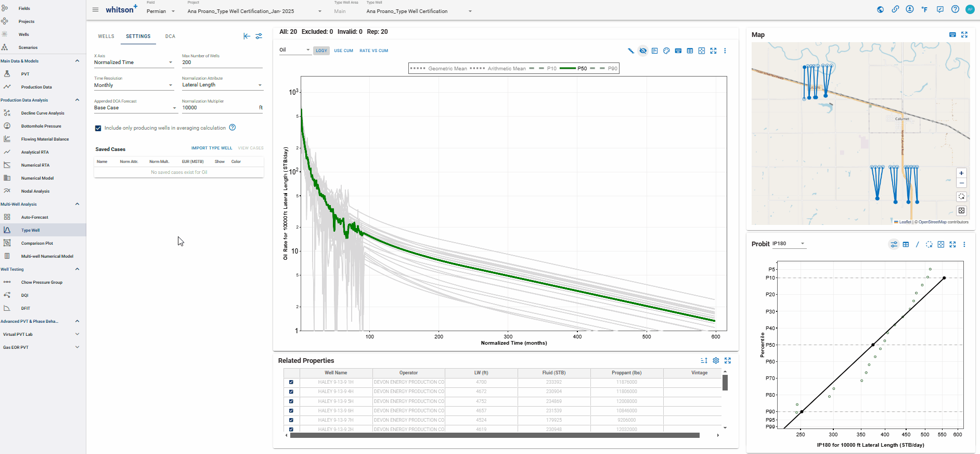Click the Probit lasso selection icon
The image size is (980, 454).
pos(929,244)
